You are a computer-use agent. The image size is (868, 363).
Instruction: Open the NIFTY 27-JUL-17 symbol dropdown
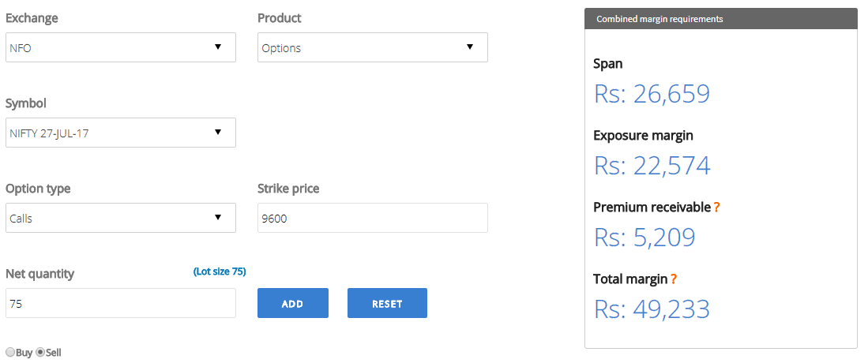[121, 133]
